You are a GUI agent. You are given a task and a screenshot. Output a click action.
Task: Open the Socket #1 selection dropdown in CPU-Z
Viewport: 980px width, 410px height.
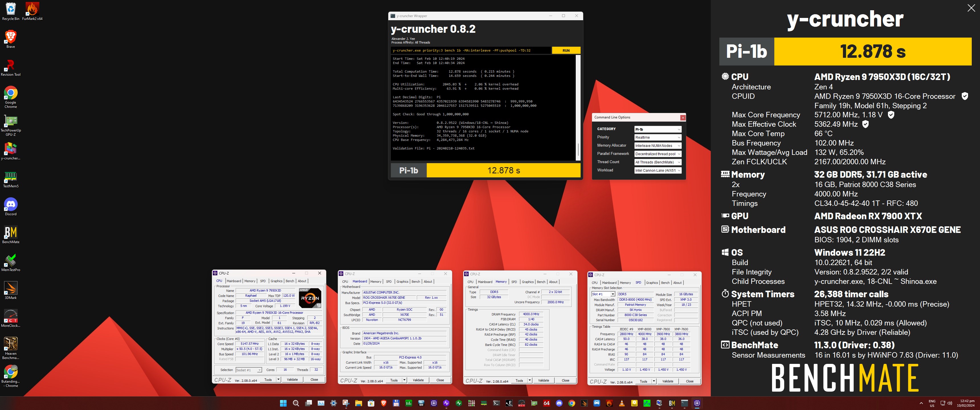(x=248, y=370)
